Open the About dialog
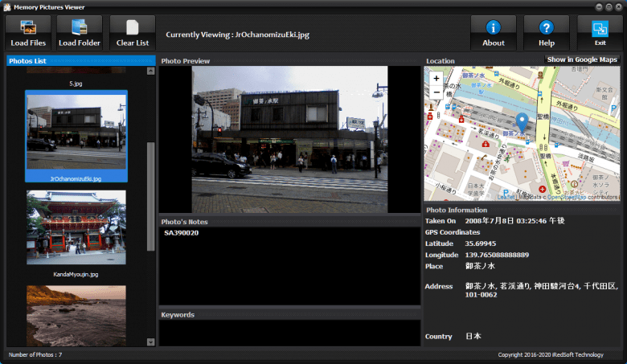The image size is (627, 364). coord(493,33)
